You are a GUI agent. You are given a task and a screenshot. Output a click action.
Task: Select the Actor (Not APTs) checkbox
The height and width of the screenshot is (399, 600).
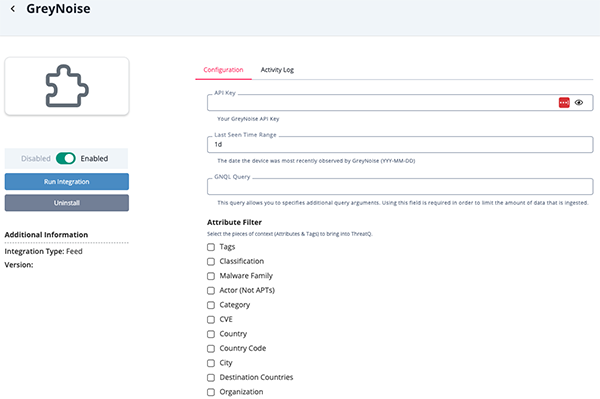point(211,291)
